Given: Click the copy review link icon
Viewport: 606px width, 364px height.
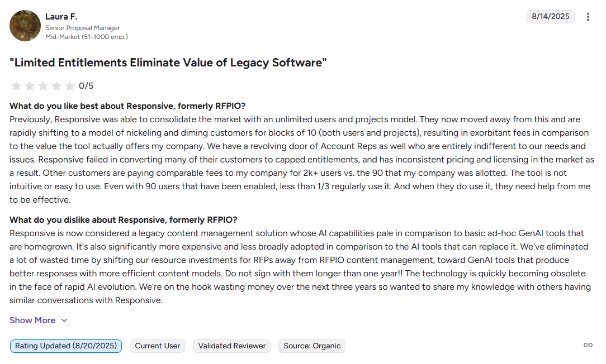Looking at the screenshot, I should point(588,345).
